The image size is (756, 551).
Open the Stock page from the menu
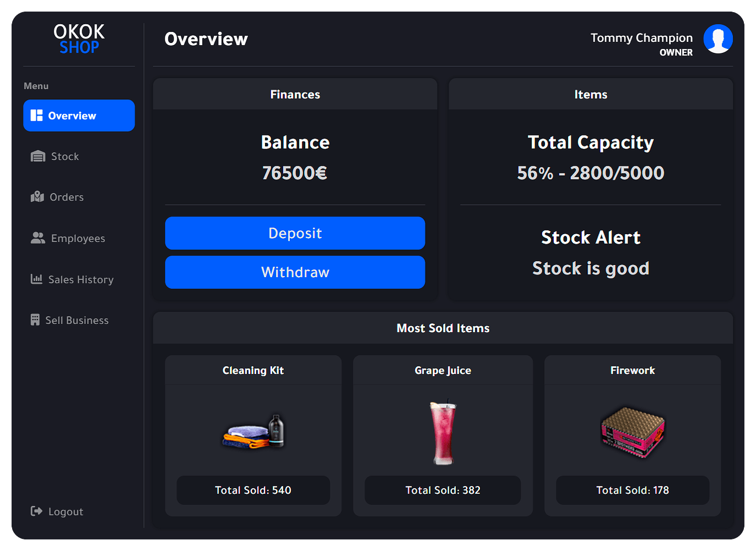tap(64, 156)
